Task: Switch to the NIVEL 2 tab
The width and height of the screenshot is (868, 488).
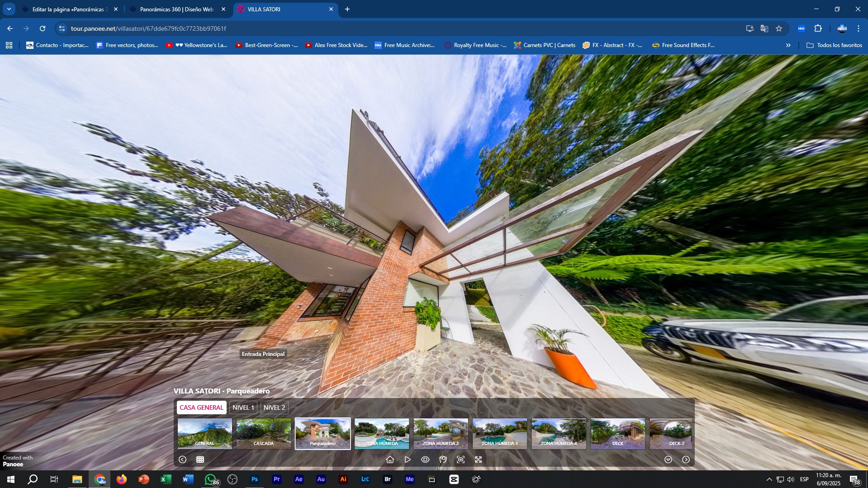Action: (x=274, y=407)
